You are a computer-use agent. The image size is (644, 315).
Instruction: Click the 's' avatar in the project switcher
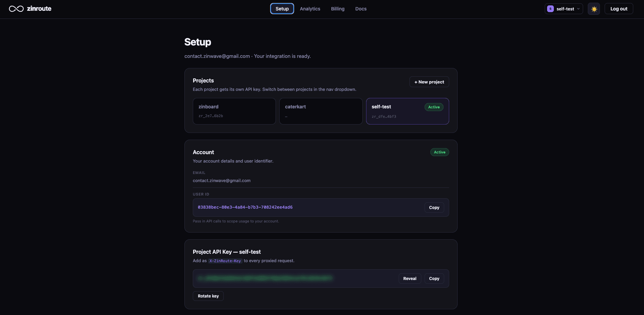pos(551,9)
